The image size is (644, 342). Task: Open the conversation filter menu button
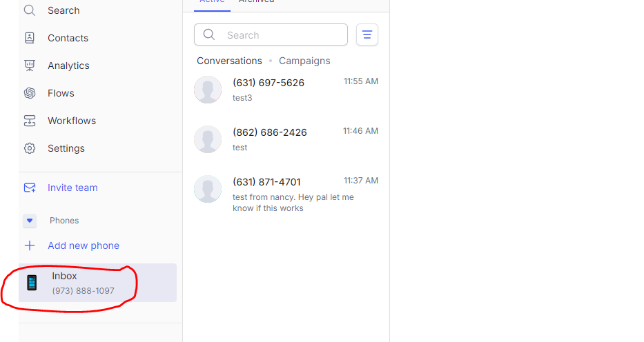coord(367,34)
